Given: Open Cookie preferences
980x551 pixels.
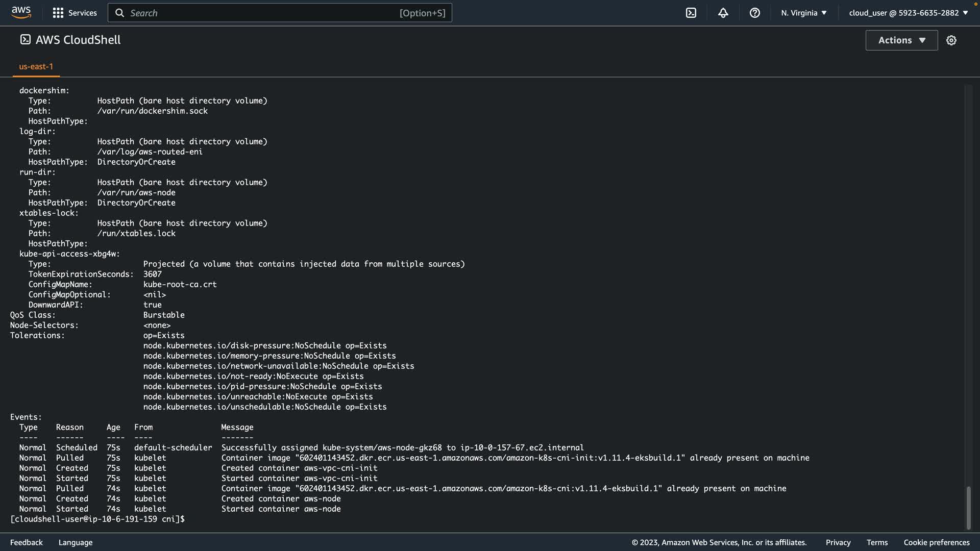Looking at the screenshot, I should [936, 542].
